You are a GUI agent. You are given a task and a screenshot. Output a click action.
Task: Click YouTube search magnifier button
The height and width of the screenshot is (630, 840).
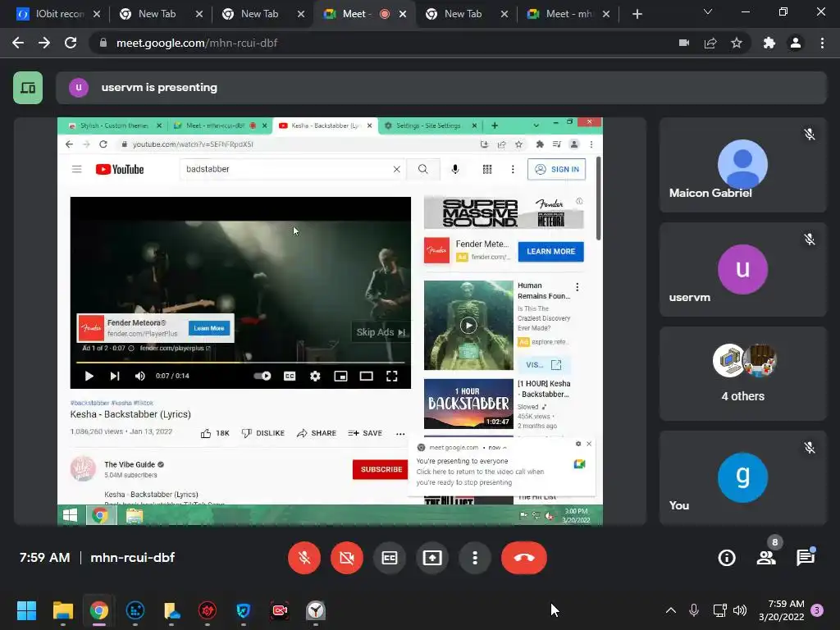(x=422, y=169)
